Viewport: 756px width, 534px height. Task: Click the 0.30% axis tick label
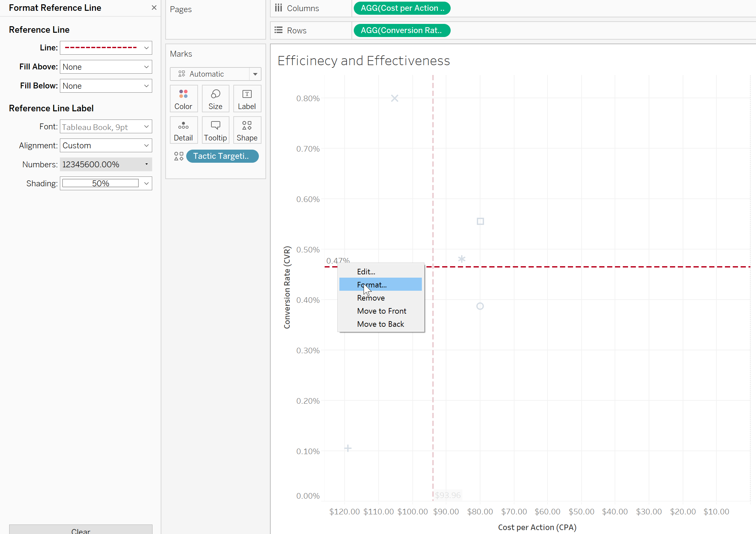[x=308, y=351]
